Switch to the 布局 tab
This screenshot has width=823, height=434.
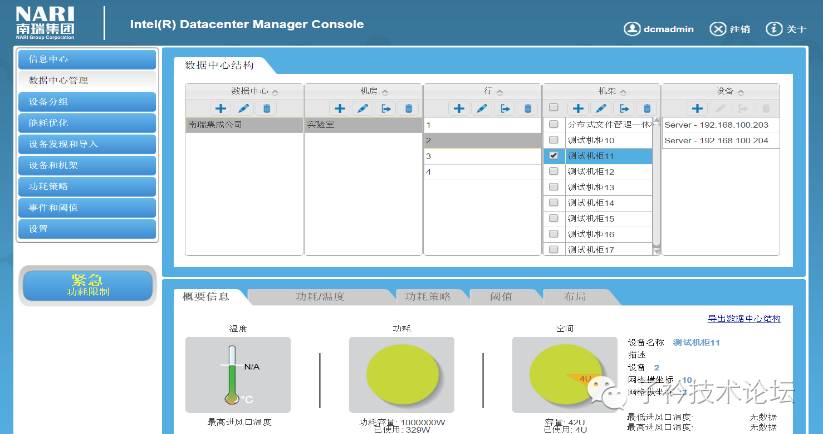pos(575,297)
